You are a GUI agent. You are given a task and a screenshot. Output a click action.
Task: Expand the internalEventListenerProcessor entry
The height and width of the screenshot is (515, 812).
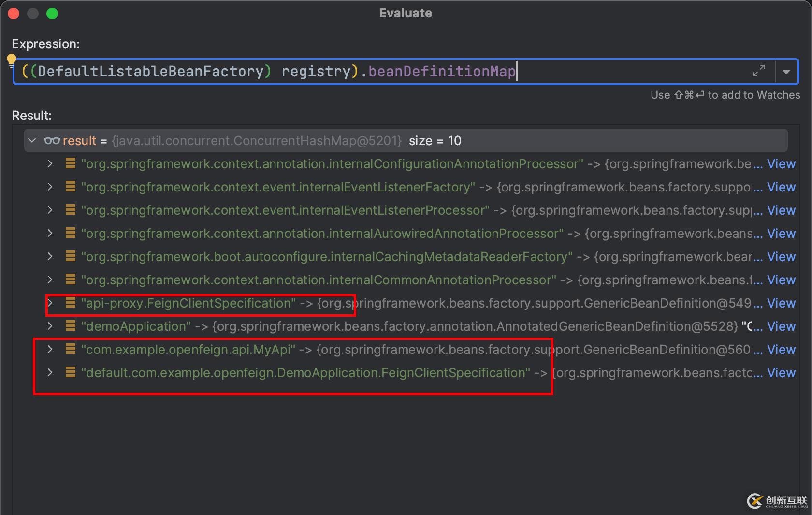[x=50, y=210]
